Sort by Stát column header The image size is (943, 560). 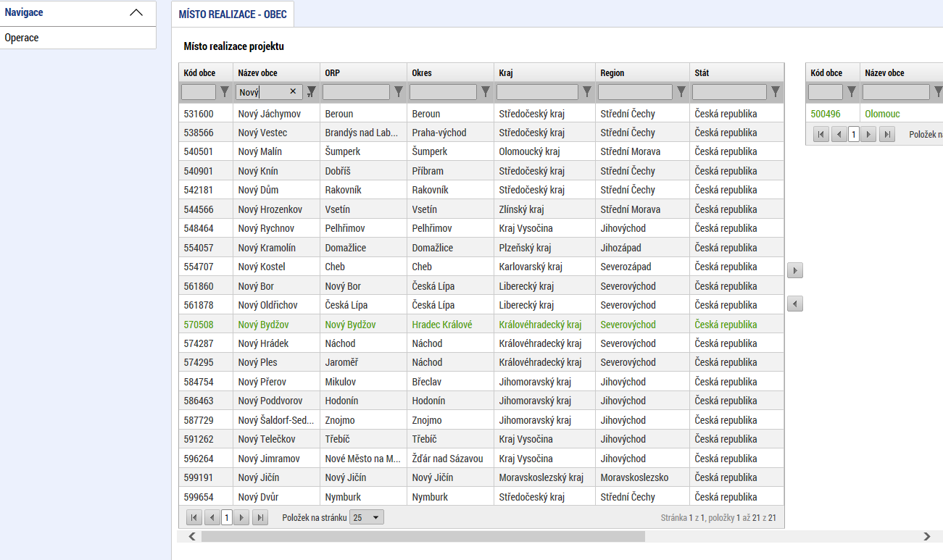pyautogui.click(x=736, y=72)
